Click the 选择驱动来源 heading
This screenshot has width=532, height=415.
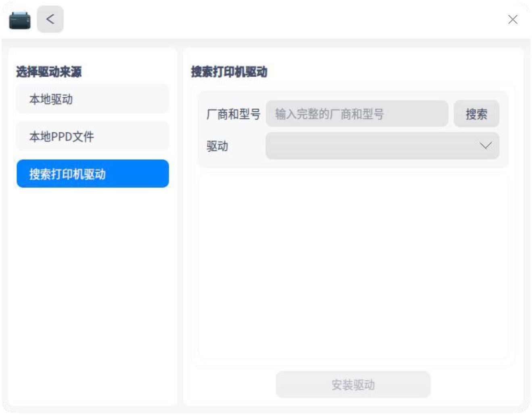tap(49, 72)
